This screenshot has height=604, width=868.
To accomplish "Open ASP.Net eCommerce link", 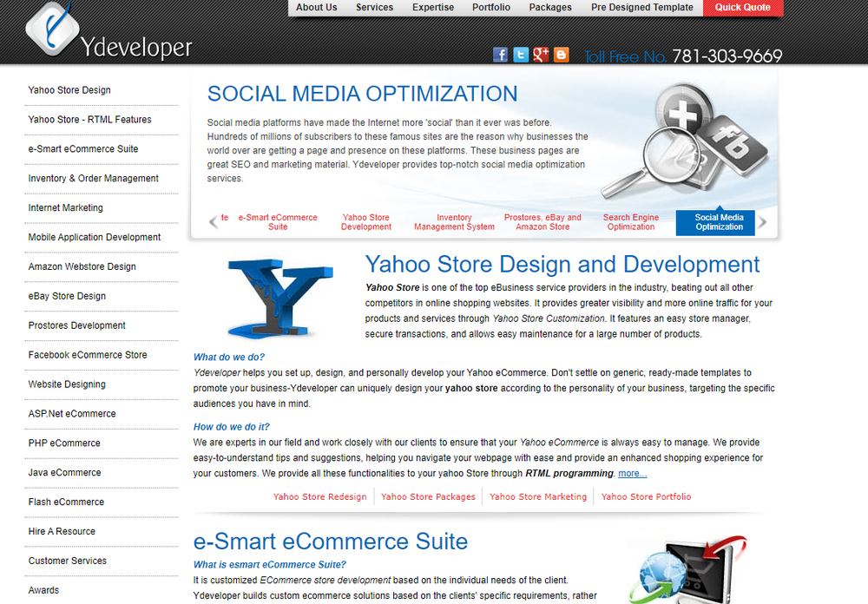I will 72,414.
